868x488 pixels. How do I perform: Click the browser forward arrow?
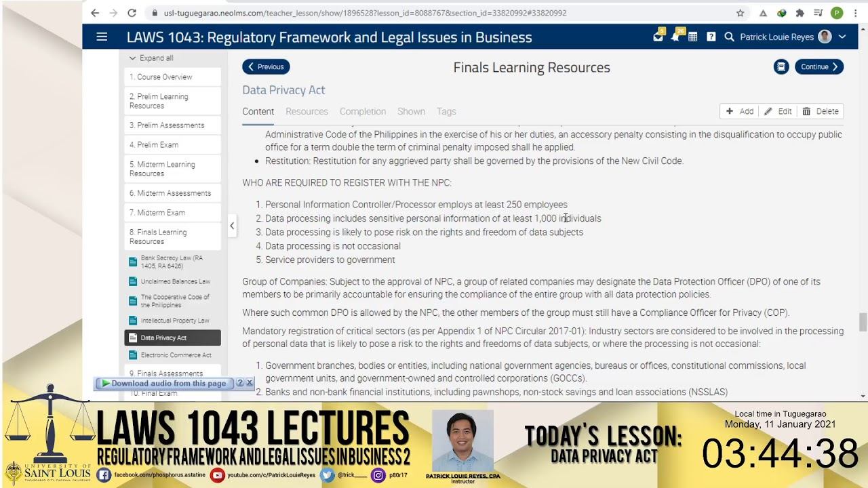tap(113, 13)
